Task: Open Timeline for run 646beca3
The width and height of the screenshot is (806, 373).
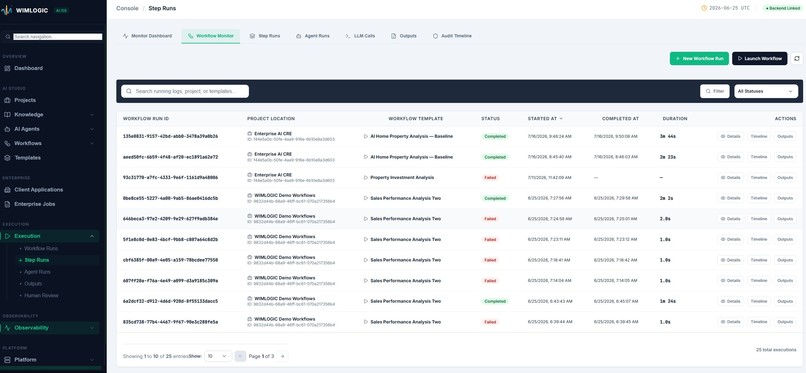Action: (759, 219)
